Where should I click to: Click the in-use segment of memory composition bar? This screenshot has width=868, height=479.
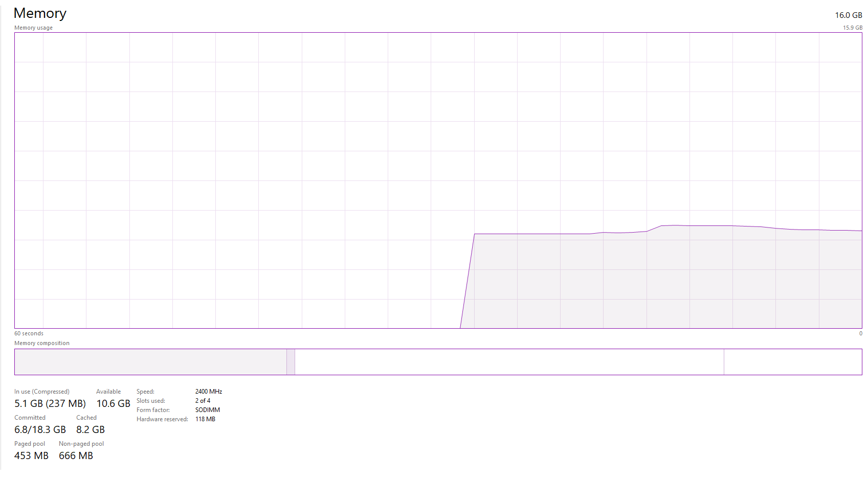(x=150, y=362)
